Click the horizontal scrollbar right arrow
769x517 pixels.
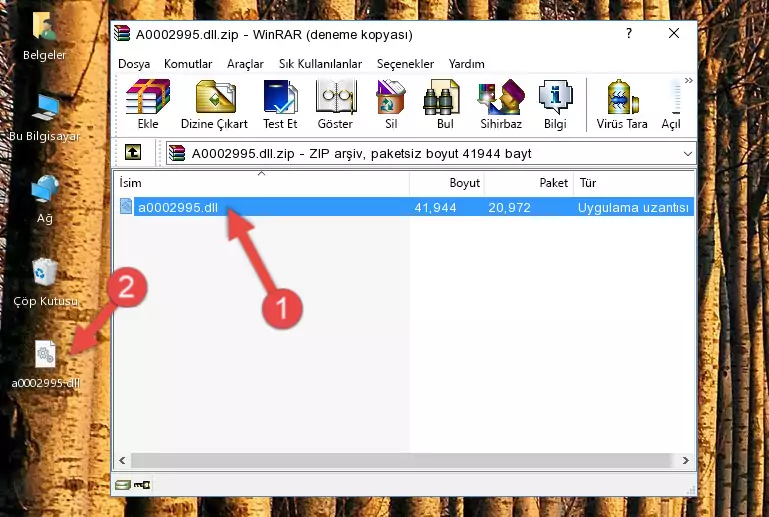point(686,460)
